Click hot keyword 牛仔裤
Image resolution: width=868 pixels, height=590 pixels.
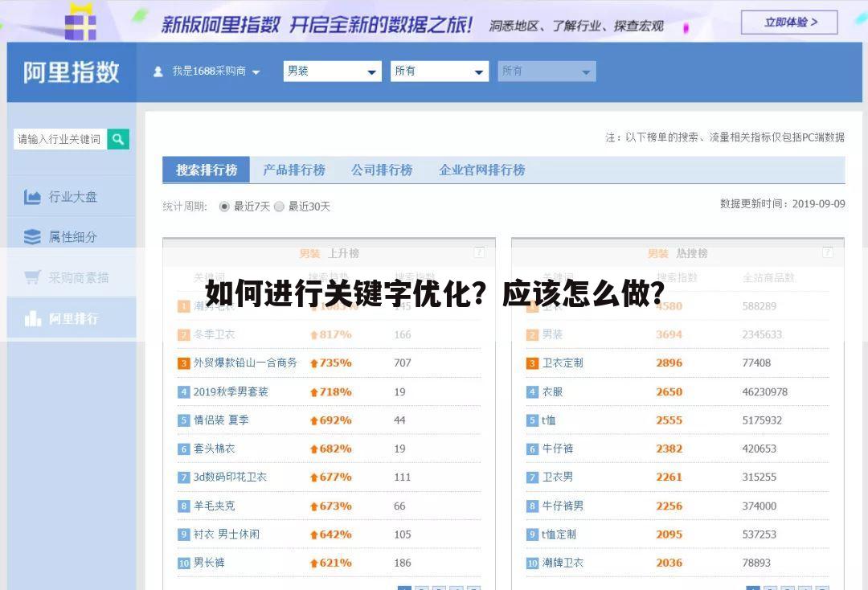pyautogui.click(x=558, y=449)
